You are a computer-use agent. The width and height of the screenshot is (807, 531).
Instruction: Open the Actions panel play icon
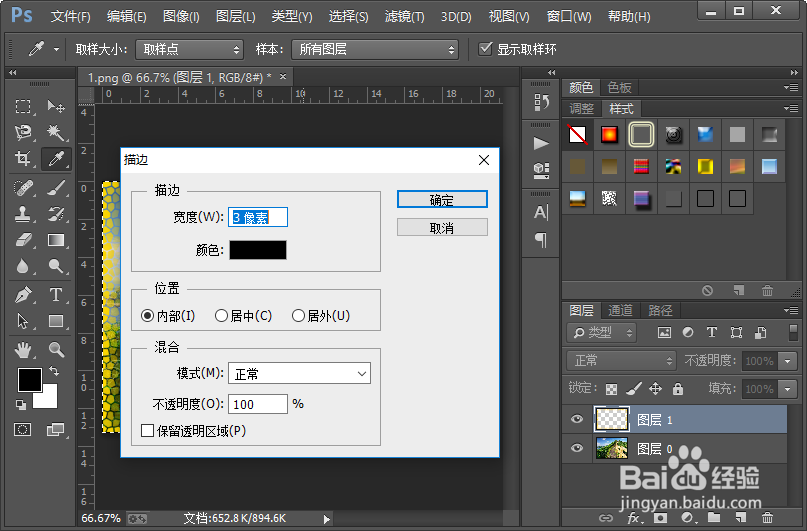540,143
